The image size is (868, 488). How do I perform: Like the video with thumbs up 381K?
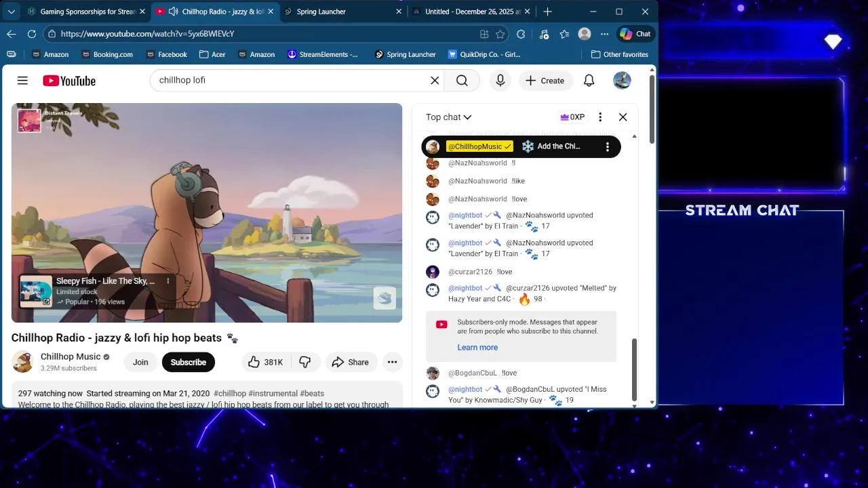(265, 362)
